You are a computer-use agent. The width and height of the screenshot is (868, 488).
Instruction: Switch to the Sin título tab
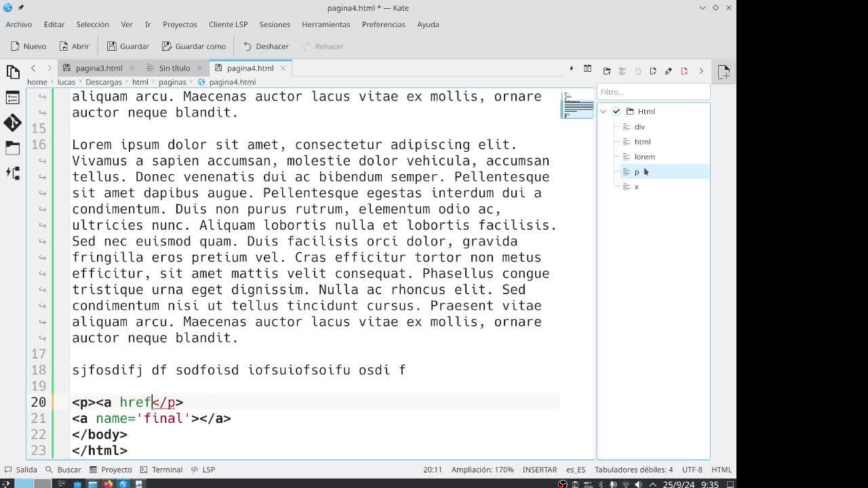(174, 68)
